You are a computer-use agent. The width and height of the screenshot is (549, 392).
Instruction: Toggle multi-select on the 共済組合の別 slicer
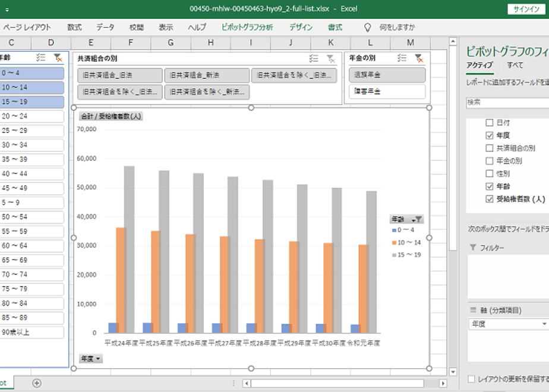pyautogui.click(x=314, y=58)
